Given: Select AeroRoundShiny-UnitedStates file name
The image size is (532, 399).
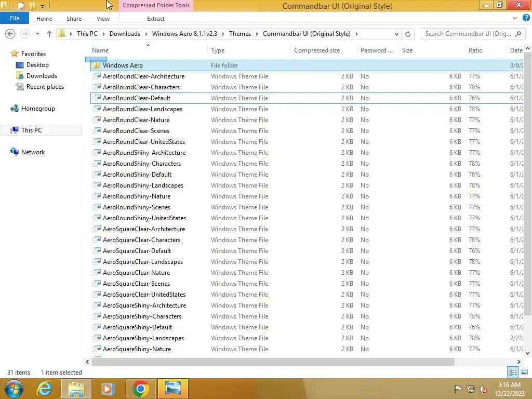Looking at the screenshot, I should (144, 218).
